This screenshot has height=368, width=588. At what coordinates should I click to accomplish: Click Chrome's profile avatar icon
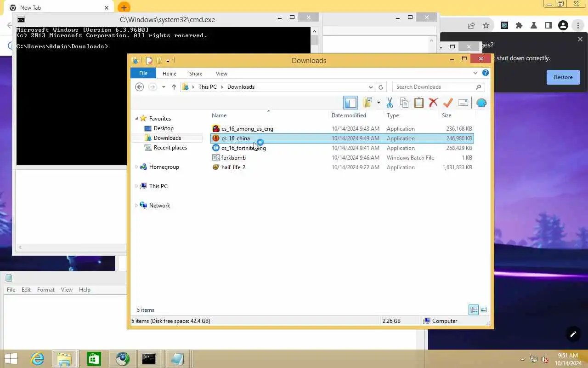(563, 26)
